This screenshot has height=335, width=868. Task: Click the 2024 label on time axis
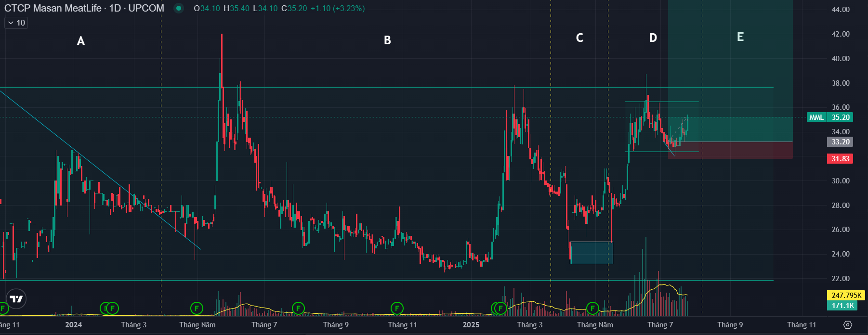pyautogui.click(x=74, y=325)
